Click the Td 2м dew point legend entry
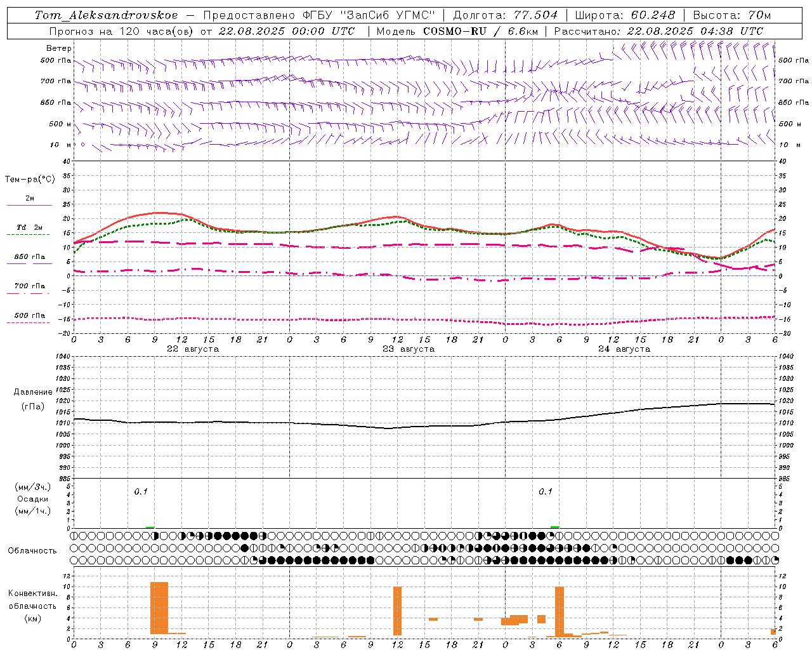 (x=30, y=227)
